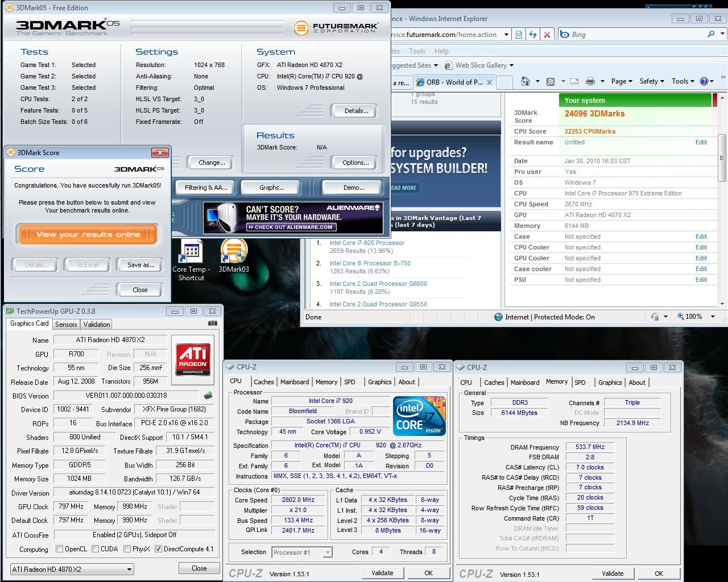
Task: Click the BIOS save chip icon in GPU-Z
Action: pos(208,396)
